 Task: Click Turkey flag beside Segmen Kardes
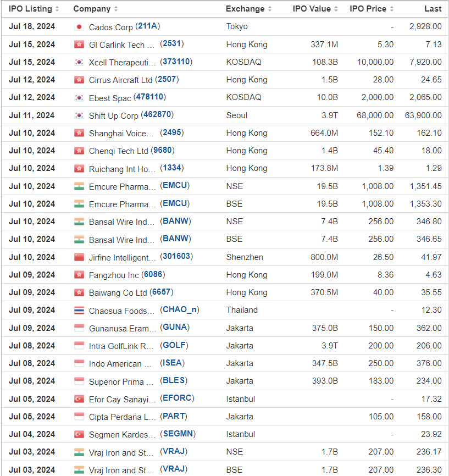(79, 434)
